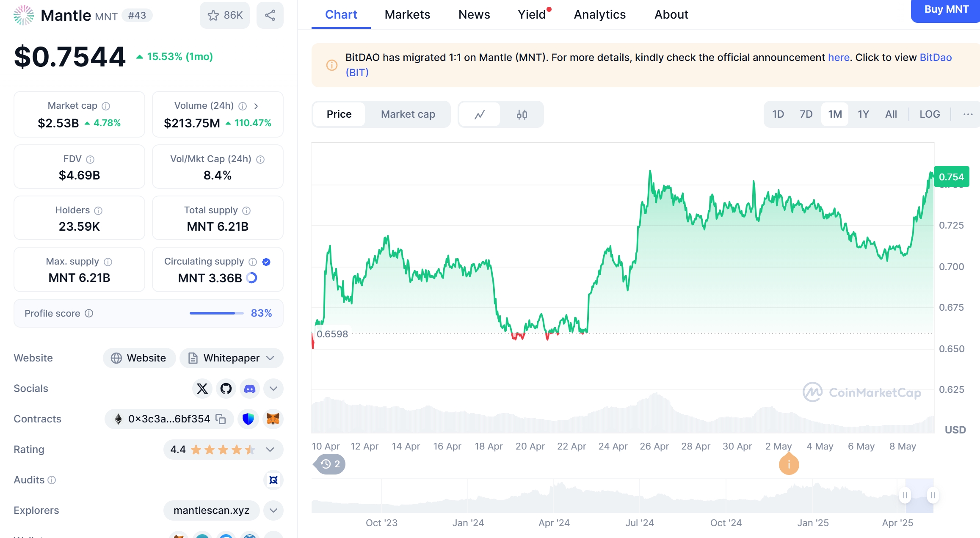Expand the Socials list chevron
The width and height of the screenshot is (980, 538).
(273, 389)
